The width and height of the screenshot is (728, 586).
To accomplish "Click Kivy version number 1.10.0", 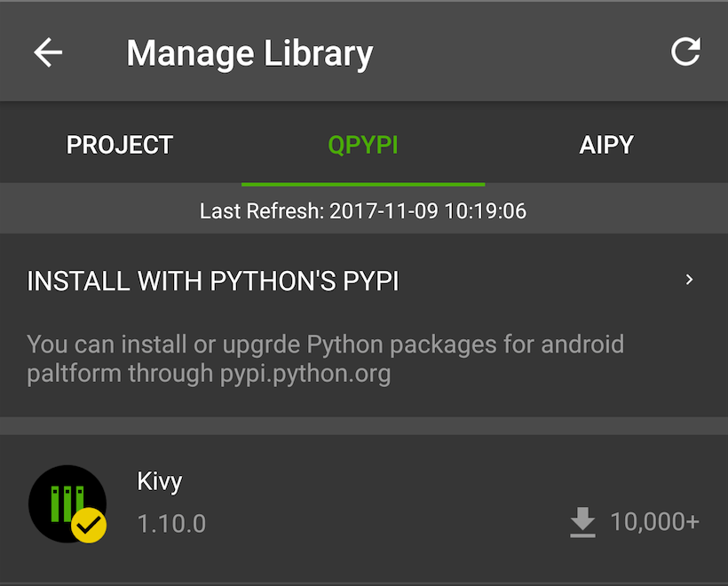I will [x=171, y=524].
